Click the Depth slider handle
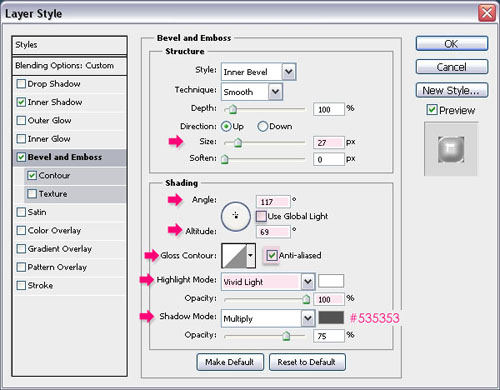 click(233, 109)
